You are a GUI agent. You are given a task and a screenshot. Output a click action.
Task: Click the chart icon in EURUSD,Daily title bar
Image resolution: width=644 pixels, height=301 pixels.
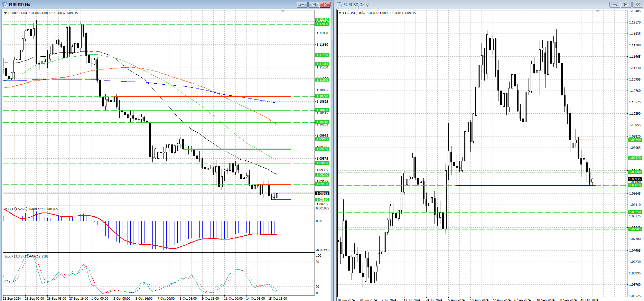point(339,4)
